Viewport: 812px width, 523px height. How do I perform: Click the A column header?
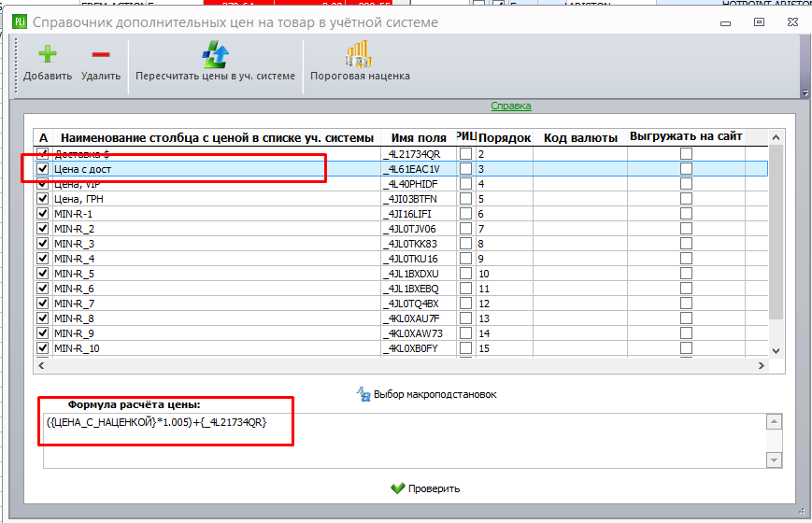[x=44, y=137]
